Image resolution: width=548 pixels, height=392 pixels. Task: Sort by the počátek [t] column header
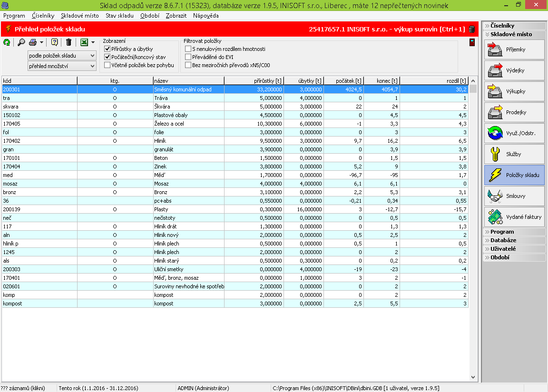pyautogui.click(x=343, y=81)
